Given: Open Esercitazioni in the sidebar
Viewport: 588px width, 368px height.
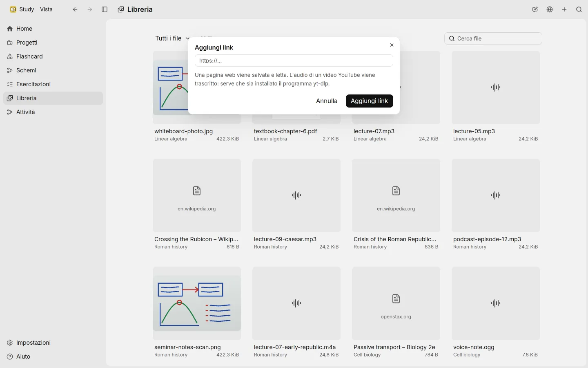Looking at the screenshot, I should 53,84.
